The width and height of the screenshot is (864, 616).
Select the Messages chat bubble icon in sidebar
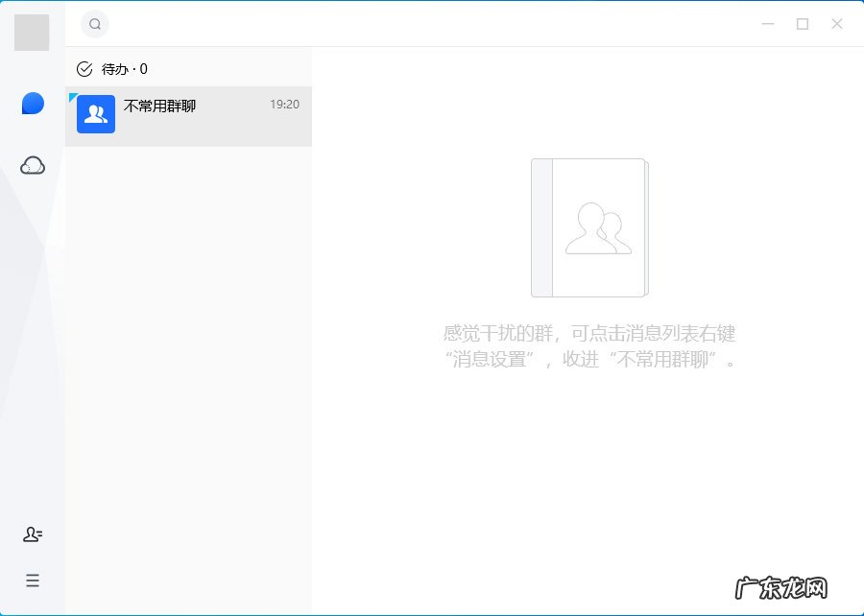[32, 103]
